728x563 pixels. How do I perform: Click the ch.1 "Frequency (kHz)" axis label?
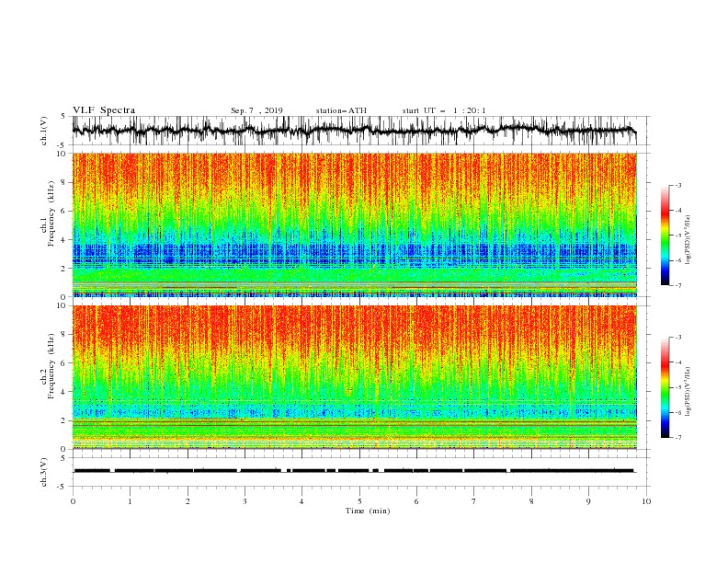pos(51,213)
